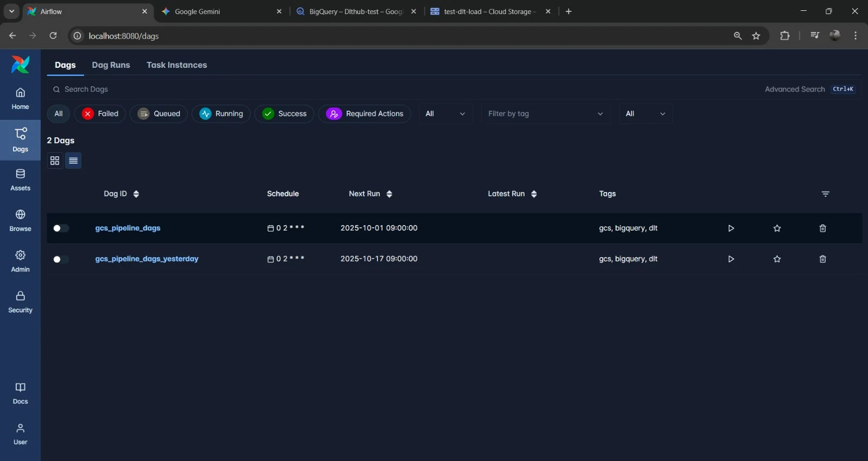This screenshot has width=868, height=461.
Task: Expand the first All dropdown after Required Actions
Action: pyautogui.click(x=445, y=114)
